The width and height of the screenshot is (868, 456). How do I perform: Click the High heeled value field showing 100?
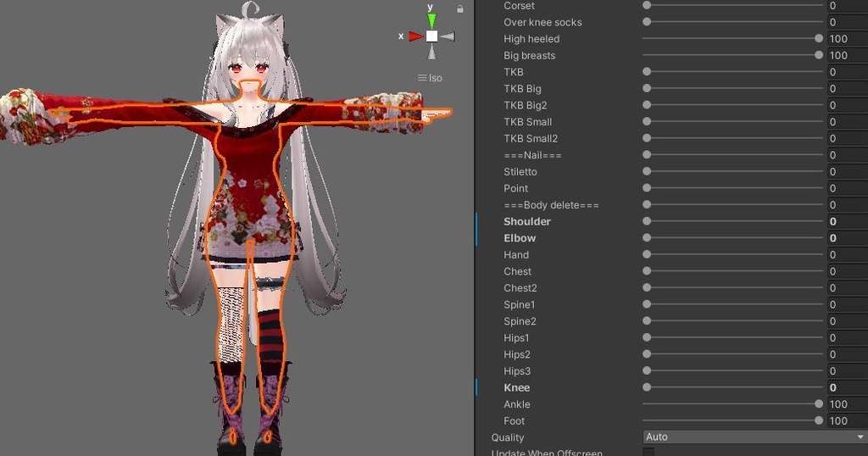[x=848, y=39]
